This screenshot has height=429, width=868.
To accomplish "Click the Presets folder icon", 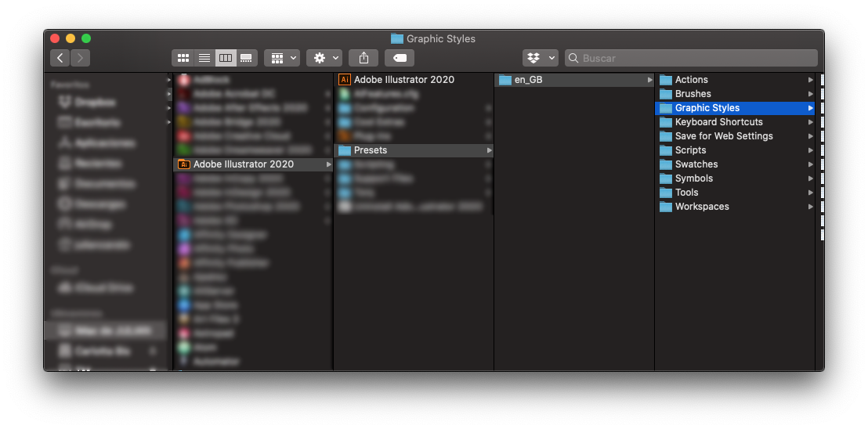I will click(x=345, y=150).
